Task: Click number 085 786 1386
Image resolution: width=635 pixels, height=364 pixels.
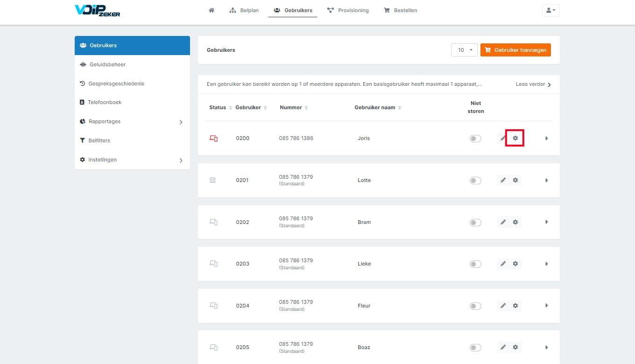Action: [296, 138]
